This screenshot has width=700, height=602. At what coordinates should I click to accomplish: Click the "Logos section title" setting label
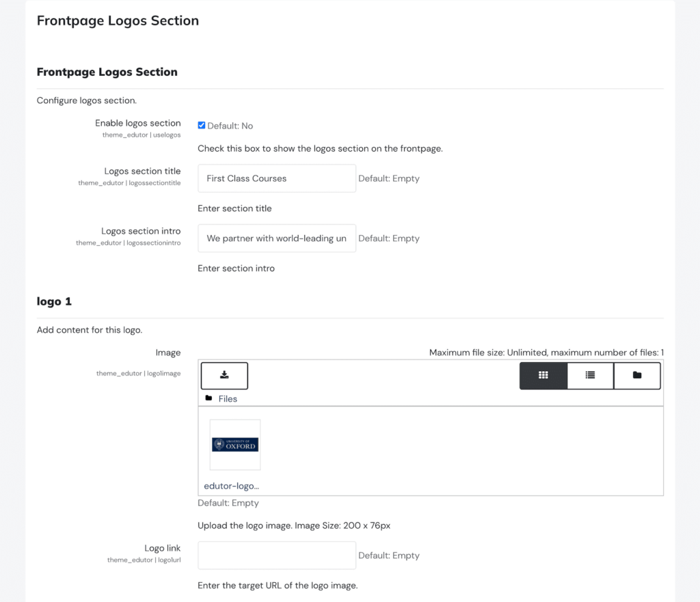click(142, 172)
